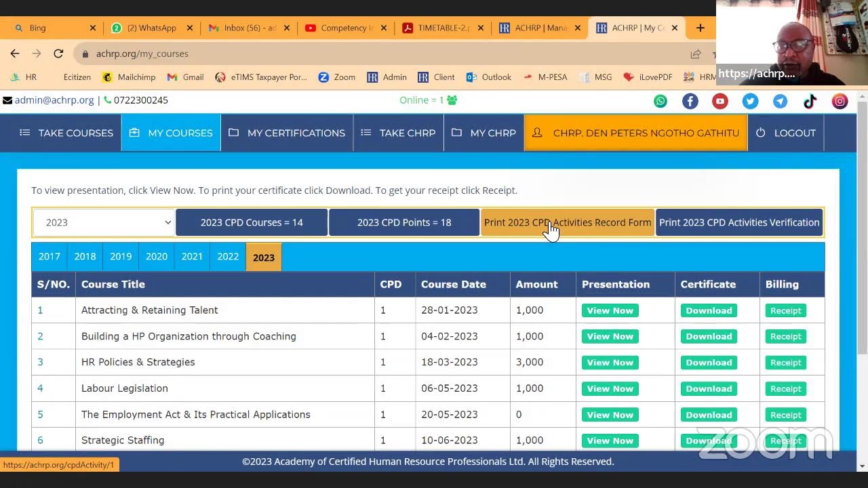
Task: Click serial number 1 link
Action: coord(40,310)
